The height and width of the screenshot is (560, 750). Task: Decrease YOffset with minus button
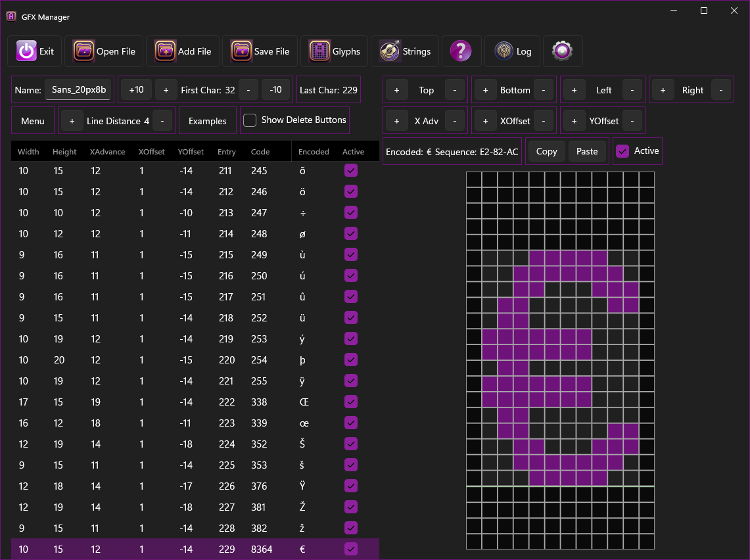point(632,121)
